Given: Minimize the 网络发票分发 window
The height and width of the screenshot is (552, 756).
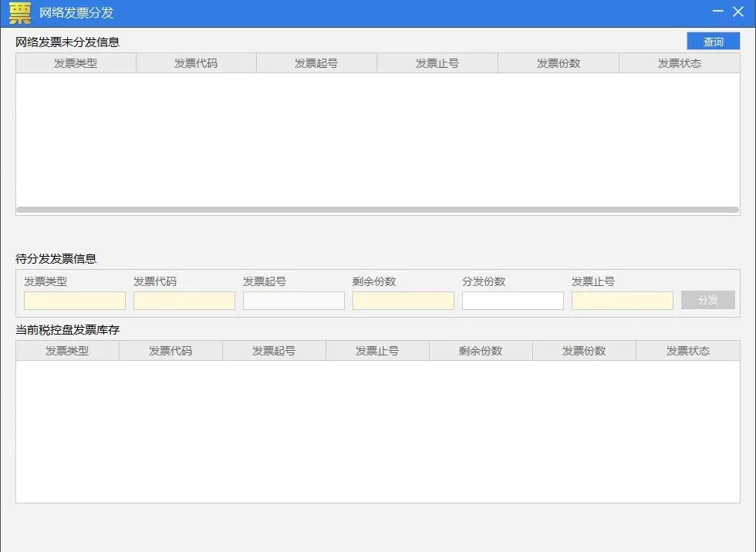Looking at the screenshot, I should [x=716, y=12].
